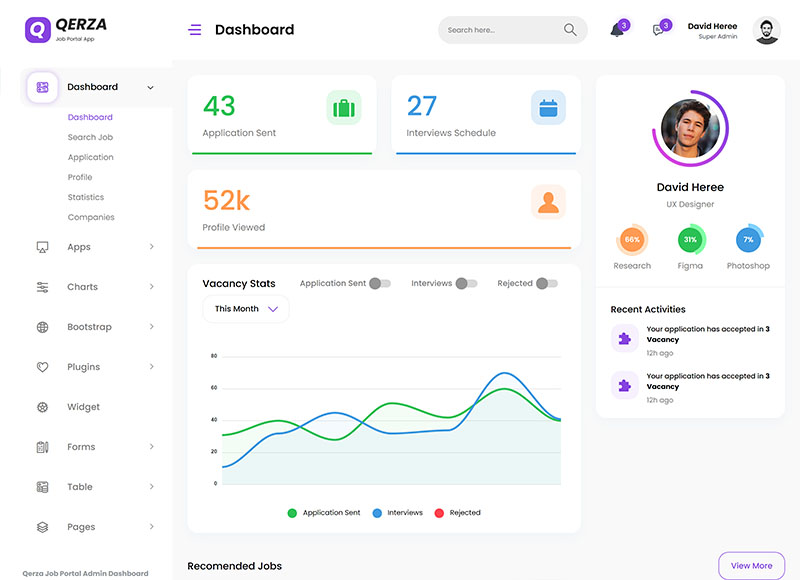
Task: Click the calendar icon on Interviews Schedule
Action: coord(548,108)
